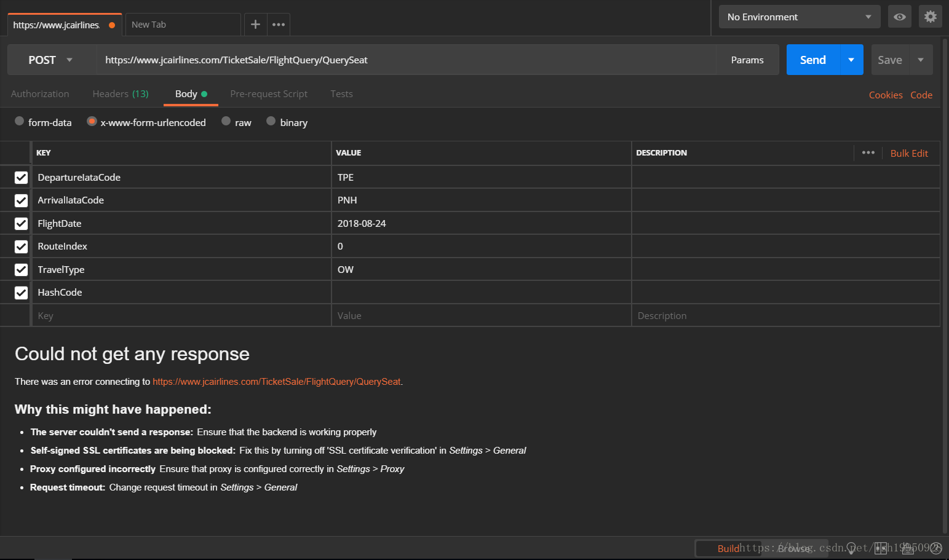Switch to Headers (13) tab
The image size is (949, 560).
coord(121,94)
